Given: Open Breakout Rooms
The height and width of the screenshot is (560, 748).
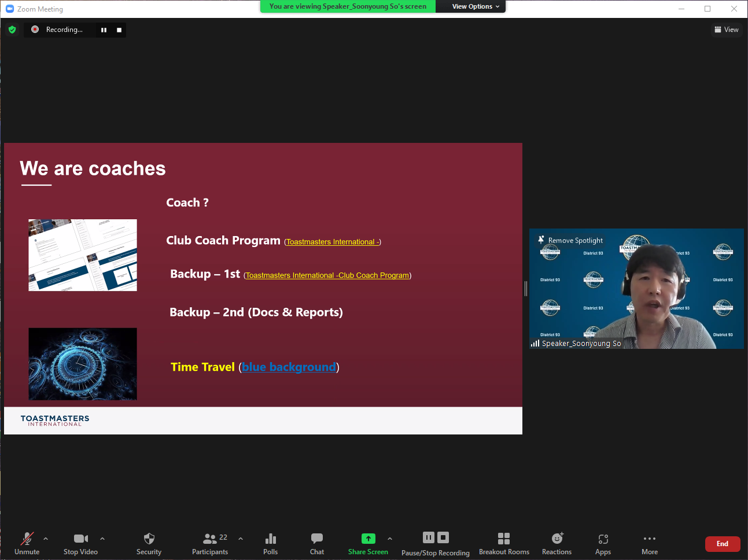Looking at the screenshot, I should (504, 543).
